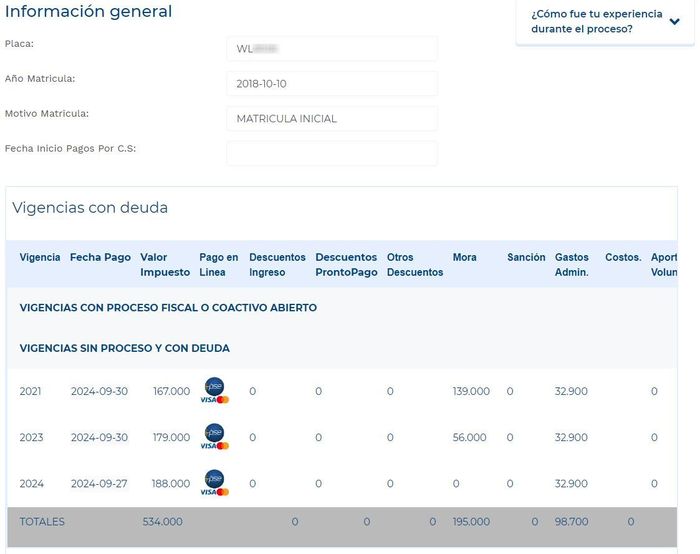The height and width of the screenshot is (554, 700).
Task: Click the Valor Impuesto column header
Action: (164, 265)
